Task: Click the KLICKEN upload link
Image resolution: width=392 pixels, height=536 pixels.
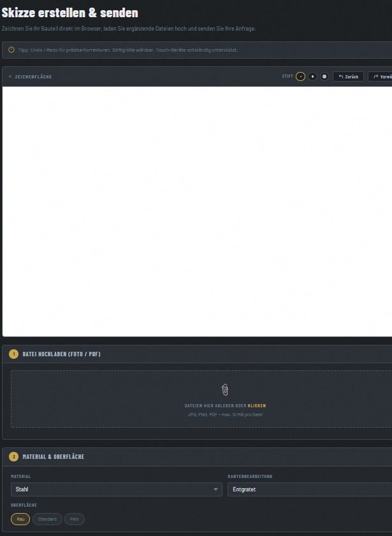Action: pos(257,406)
